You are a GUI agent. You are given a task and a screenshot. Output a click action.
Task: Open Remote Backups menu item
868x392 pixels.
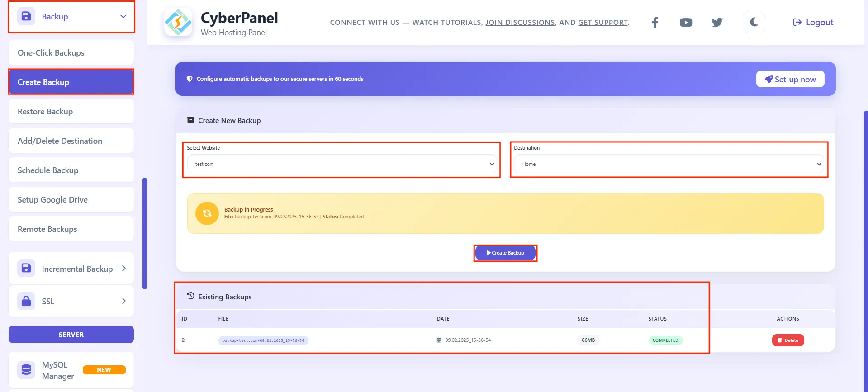(71, 229)
